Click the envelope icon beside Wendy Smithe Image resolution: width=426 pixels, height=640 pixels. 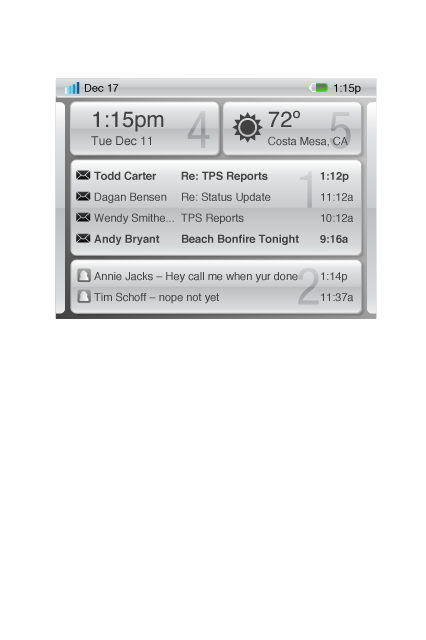point(83,218)
